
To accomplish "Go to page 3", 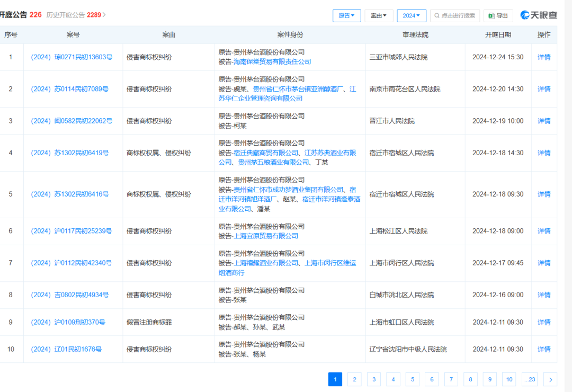I will tap(374, 379).
